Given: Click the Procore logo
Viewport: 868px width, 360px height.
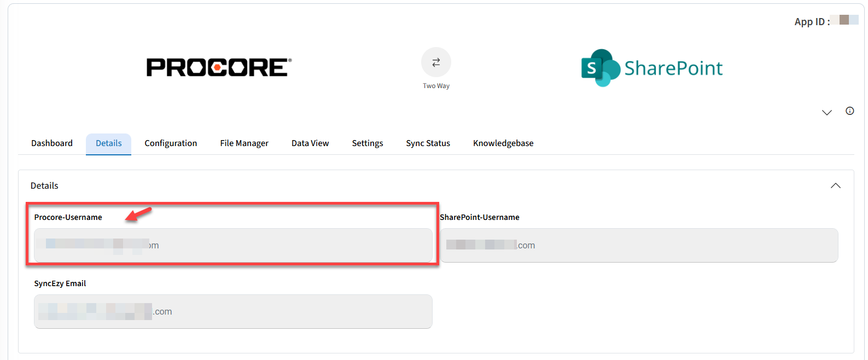Looking at the screenshot, I should pos(219,67).
